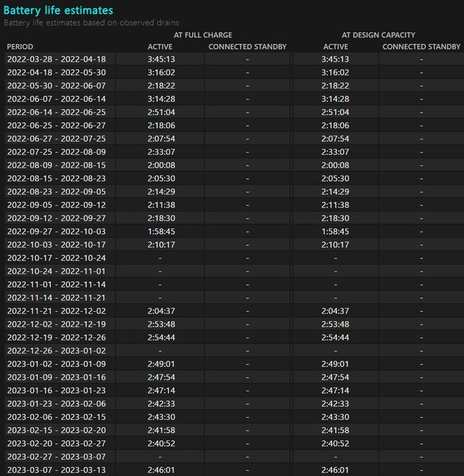464x476 pixels.
Task: Select the period 2022-06-14 - 2022-06-25 cell
Action: tap(57, 112)
